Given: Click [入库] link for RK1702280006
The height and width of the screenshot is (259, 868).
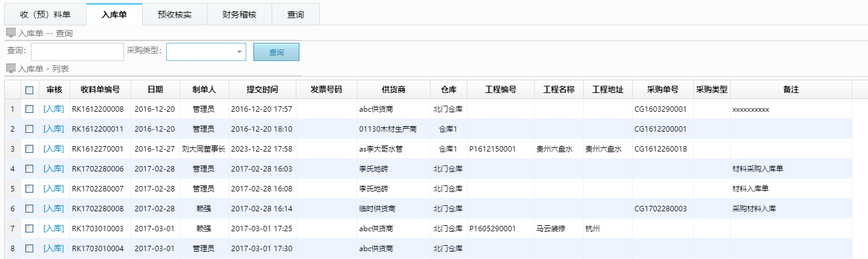Looking at the screenshot, I should pyautogui.click(x=53, y=169).
